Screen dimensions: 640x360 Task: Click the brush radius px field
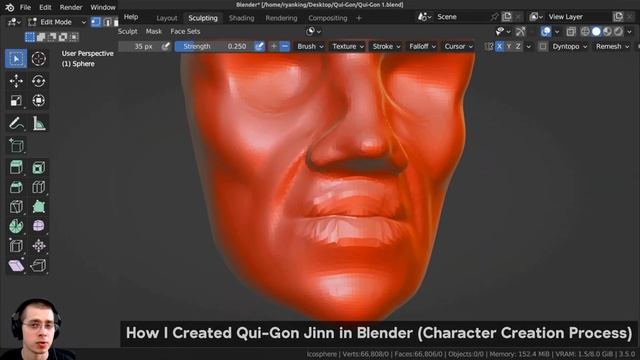(x=139, y=47)
